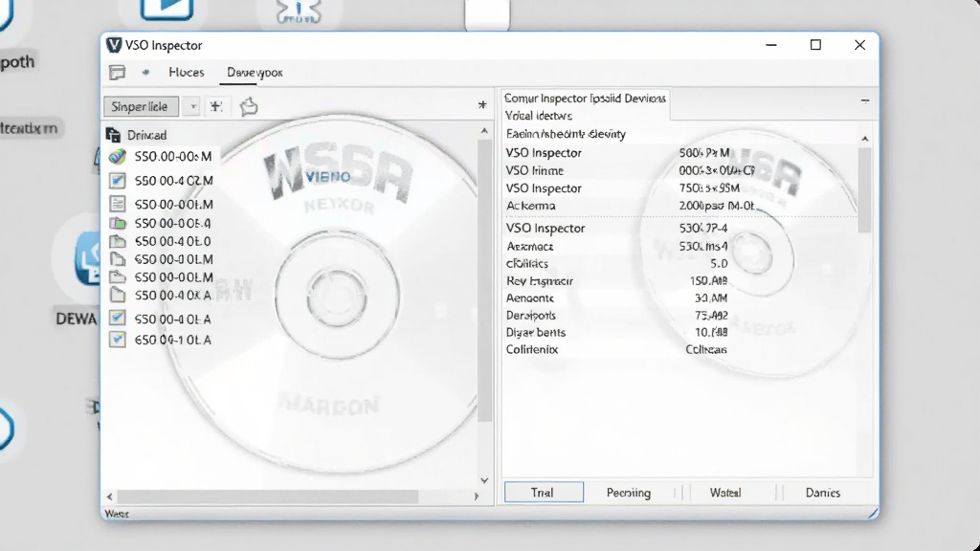The width and height of the screenshot is (980, 551).
Task: Click the down arrow of the left list scrollbar
Action: point(484,480)
